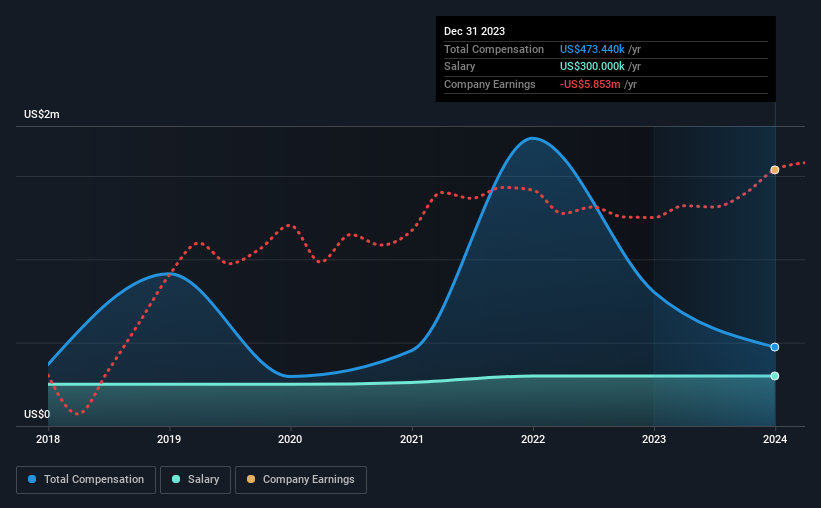
Task: Click the US$2m y-axis label
Action: (x=42, y=114)
